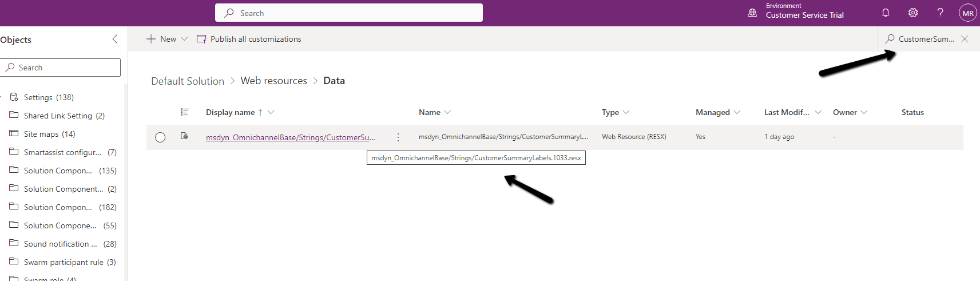The width and height of the screenshot is (980, 281).
Task: Click the help question mark icon
Action: 940,13
